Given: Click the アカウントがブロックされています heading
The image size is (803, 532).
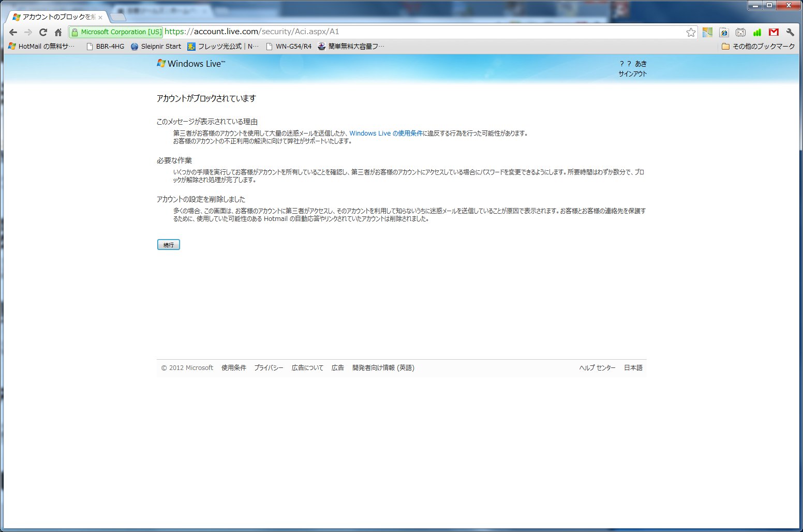Looking at the screenshot, I should (206, 98).
